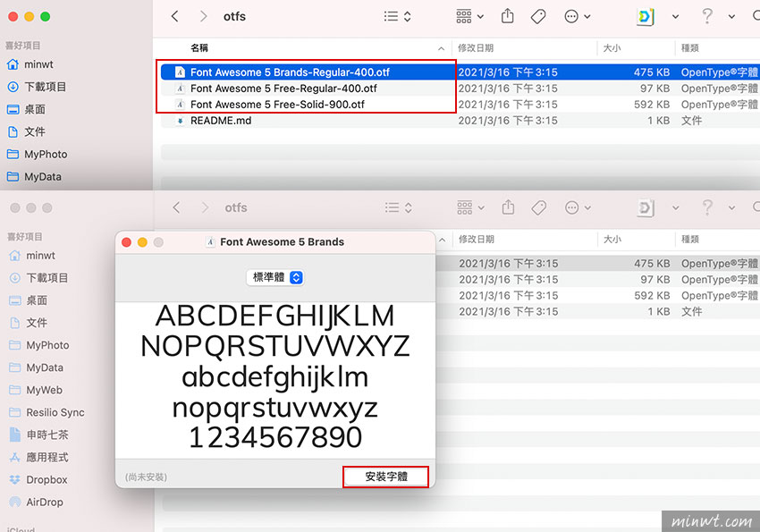760x532 pixels.
Task: Change list view mode in bottom Finder window
Action: point(399,207)
